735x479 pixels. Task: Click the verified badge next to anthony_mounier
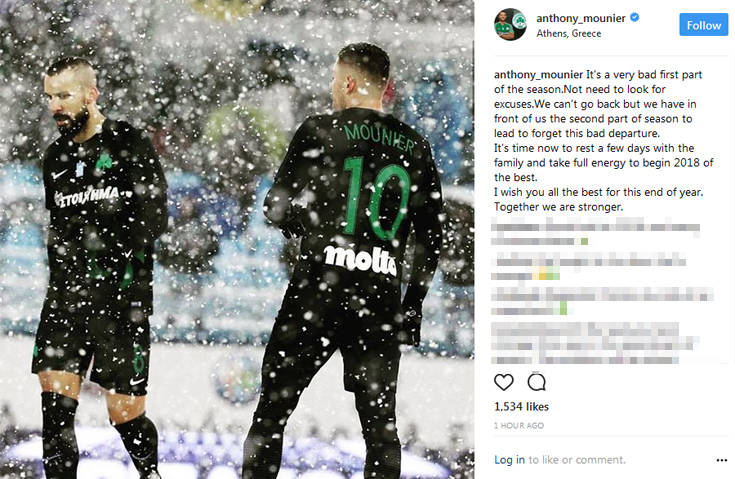click(635, 18)
